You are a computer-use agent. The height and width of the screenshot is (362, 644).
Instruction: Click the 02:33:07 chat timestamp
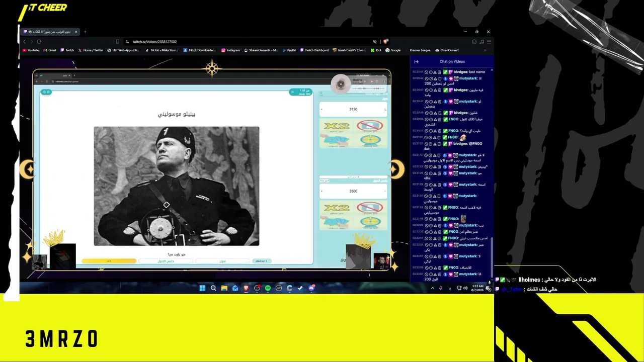click(x=418, y=274)
